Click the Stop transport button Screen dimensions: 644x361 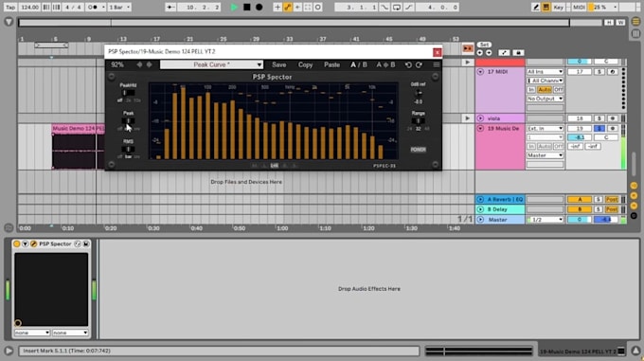[x=247, y=7]
